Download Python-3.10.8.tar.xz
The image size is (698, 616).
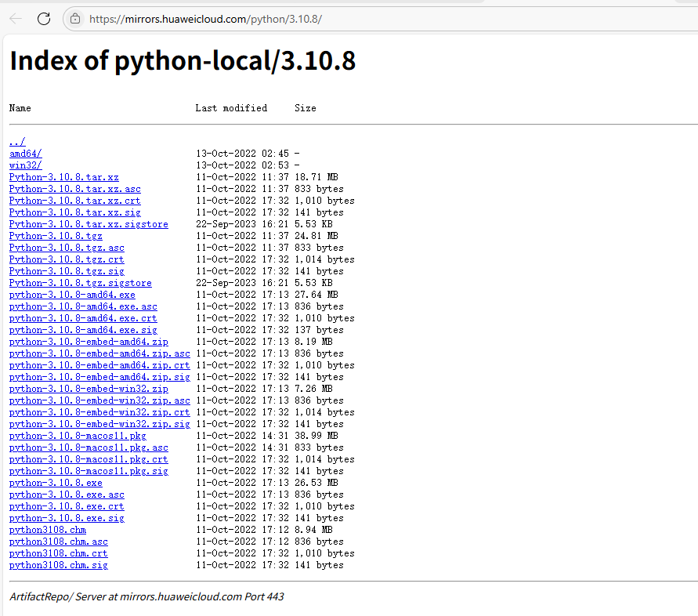(64, 177)
